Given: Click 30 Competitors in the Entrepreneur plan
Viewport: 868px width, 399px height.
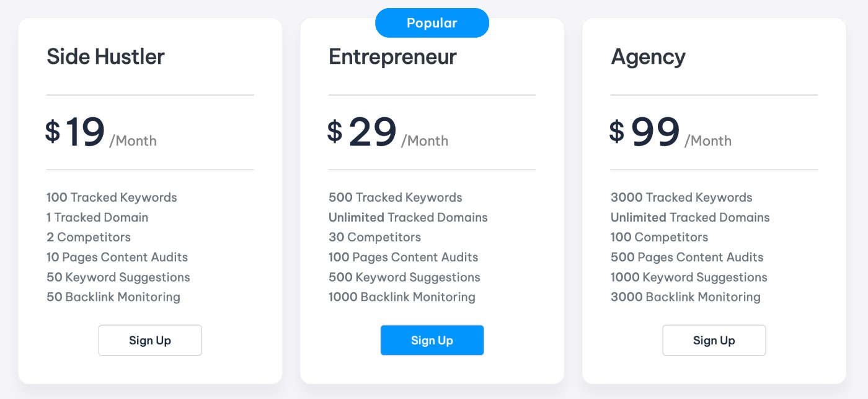Looking at the screenshot, I should pos(374,237).
